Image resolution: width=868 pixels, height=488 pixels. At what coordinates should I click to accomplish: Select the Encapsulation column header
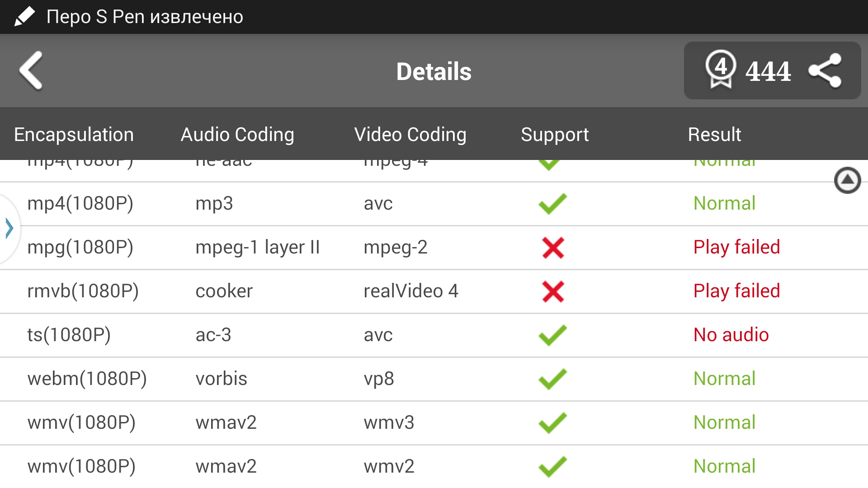tap(74, 135)
